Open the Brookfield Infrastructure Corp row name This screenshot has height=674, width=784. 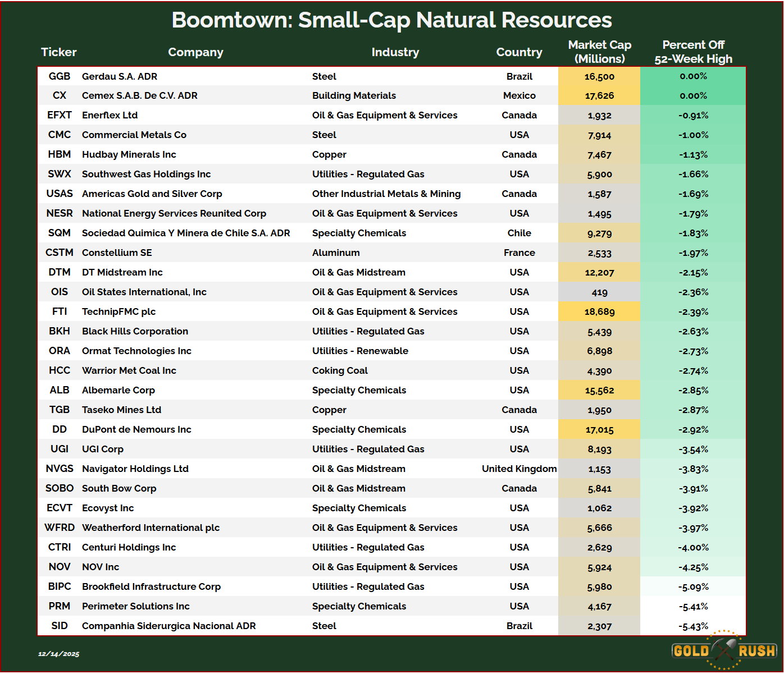click(151, 586)
